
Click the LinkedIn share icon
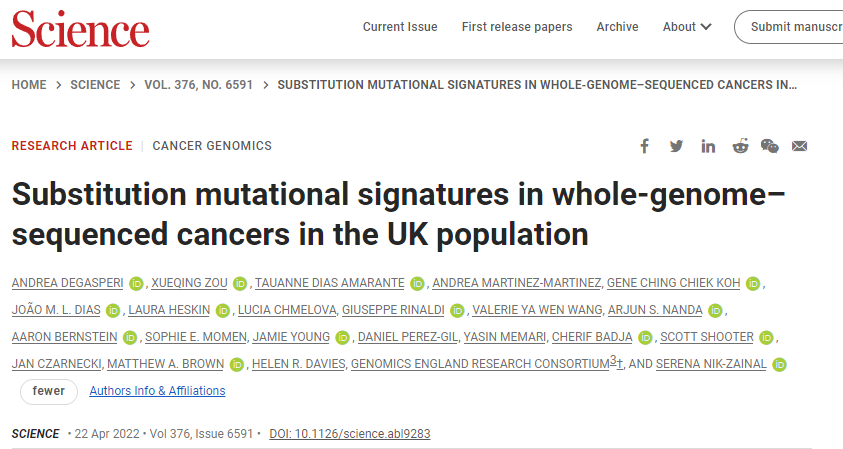coord(708,146)
